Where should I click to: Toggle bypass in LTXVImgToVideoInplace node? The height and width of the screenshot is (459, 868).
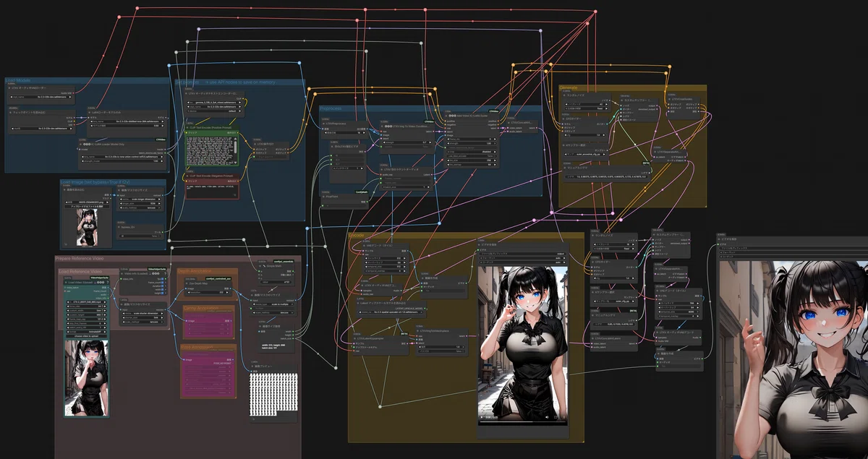point(441,351)
